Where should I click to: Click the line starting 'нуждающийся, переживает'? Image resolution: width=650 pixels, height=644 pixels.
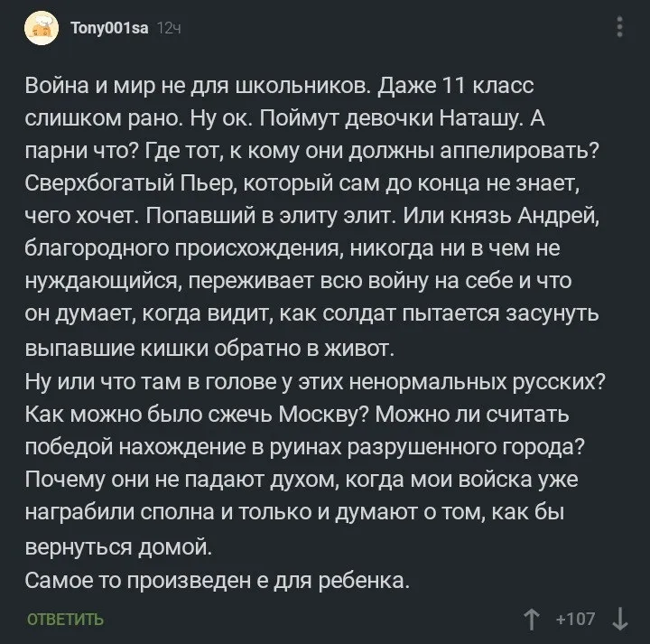coord(299,281)
